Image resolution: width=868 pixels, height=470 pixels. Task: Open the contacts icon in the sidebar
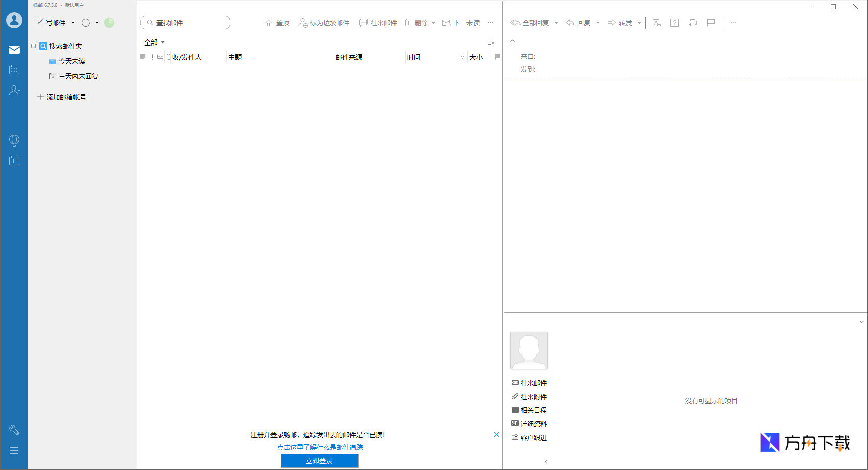click(x=14, y=90)
